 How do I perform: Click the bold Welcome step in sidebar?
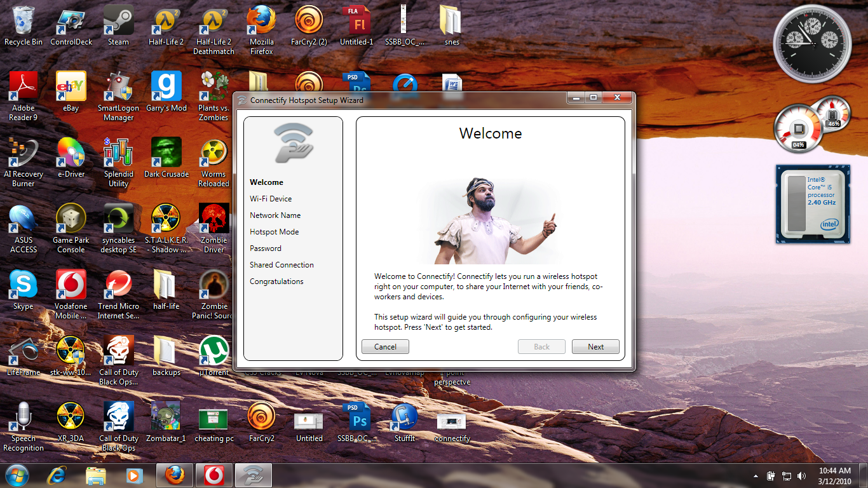tap(266, 182)
